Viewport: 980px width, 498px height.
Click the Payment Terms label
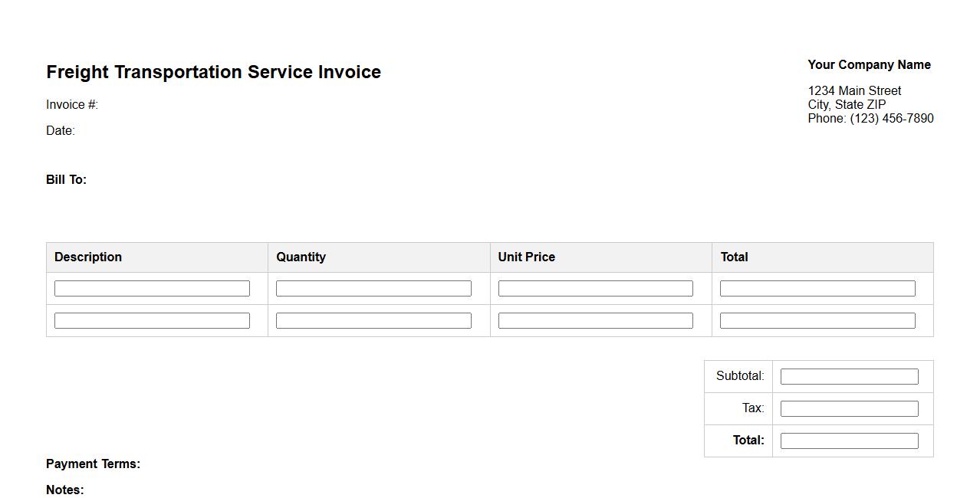pos(93,464)
